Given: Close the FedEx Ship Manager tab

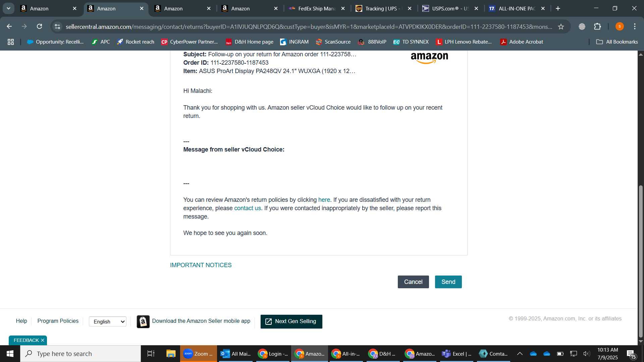Looking at the screenshot, I should tap(343, 8).
